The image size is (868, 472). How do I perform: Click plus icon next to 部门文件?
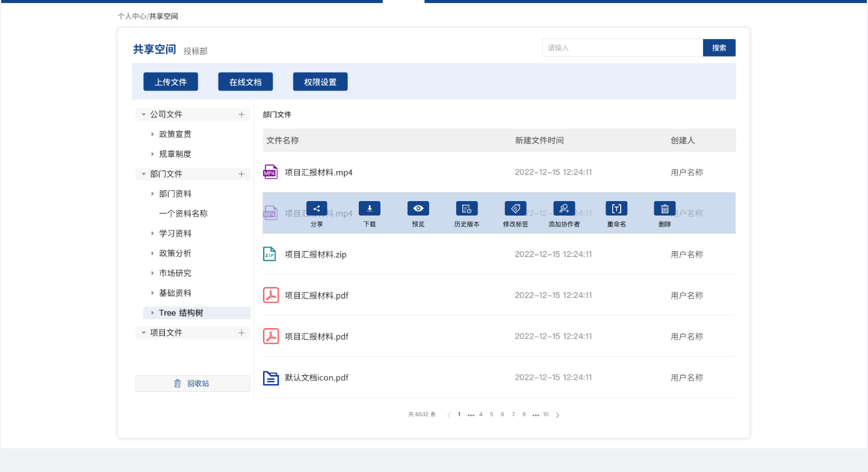(241, 174)
